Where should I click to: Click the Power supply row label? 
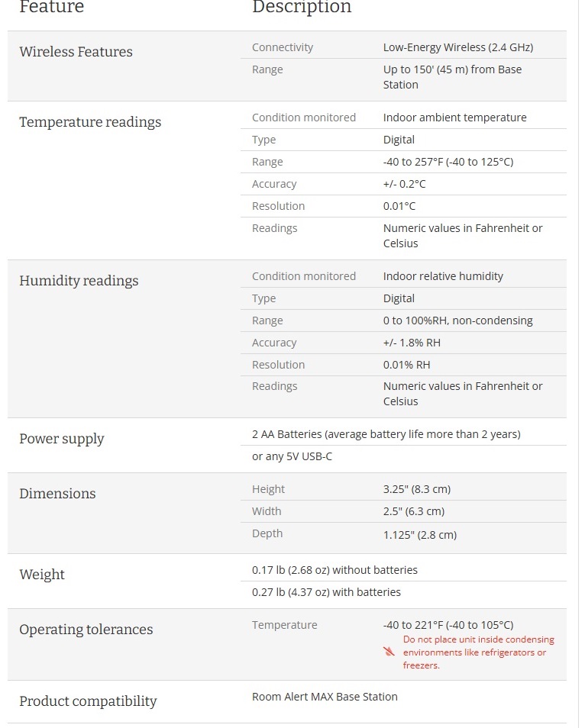[61, 439]
